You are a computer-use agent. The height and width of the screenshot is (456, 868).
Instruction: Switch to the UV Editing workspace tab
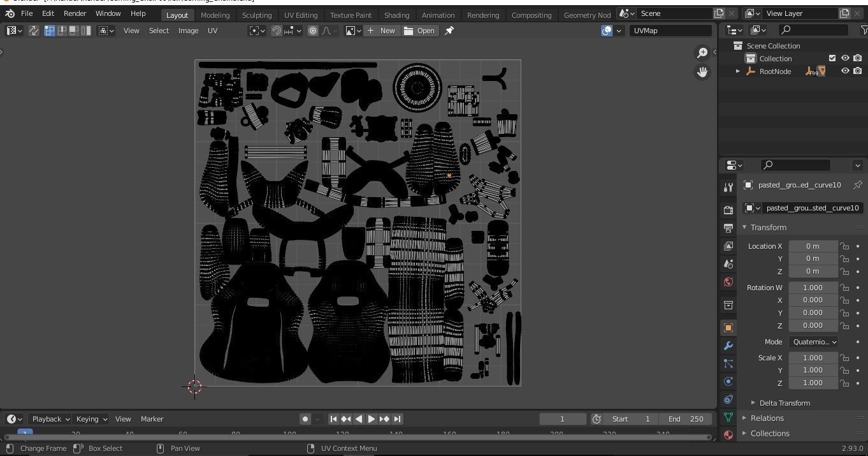point(300,15)
